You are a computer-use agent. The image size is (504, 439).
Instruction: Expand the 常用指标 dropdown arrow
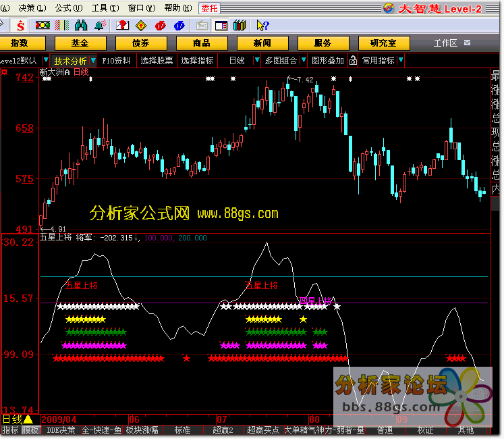[x=401, y=60]
